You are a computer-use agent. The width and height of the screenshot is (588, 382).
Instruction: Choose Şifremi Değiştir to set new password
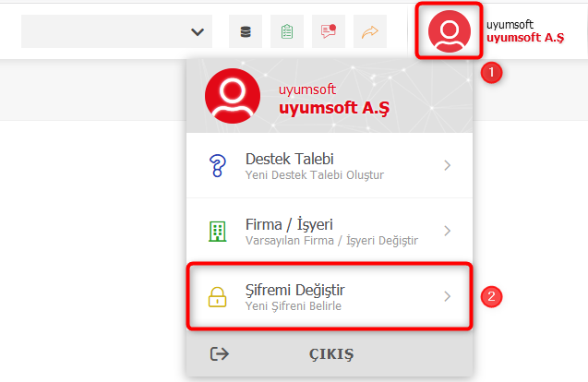[314, 296]
